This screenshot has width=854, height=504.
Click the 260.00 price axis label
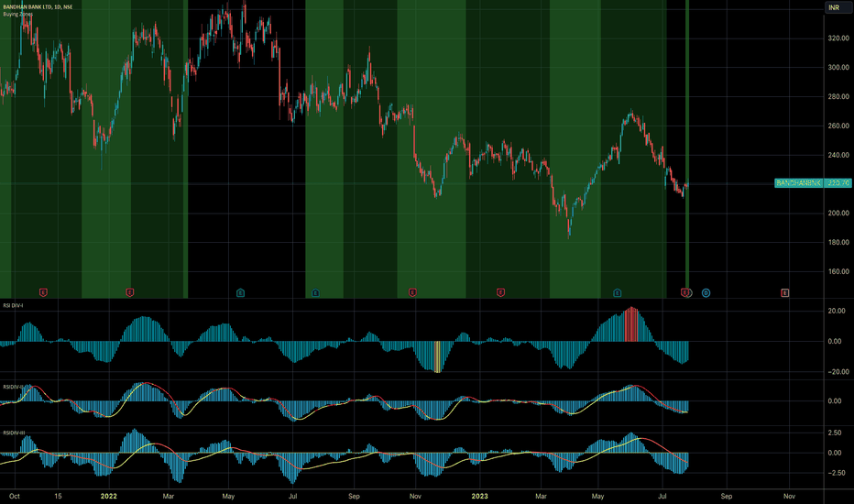(838, 126)
